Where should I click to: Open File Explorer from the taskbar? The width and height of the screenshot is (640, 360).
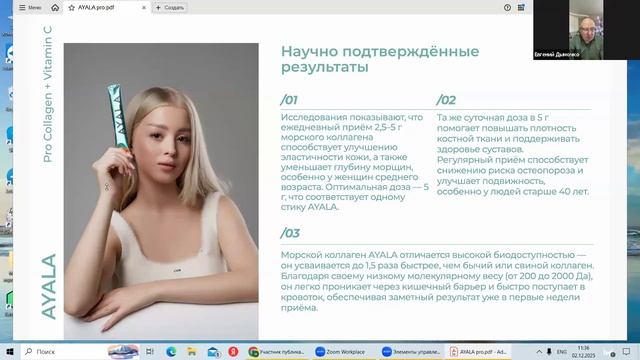(x=192, y=351)
